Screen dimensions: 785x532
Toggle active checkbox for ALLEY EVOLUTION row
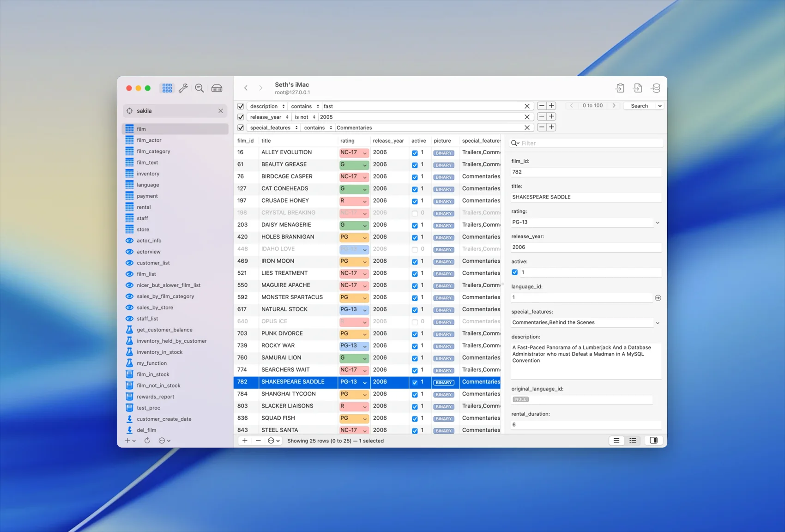pos(415,153)
